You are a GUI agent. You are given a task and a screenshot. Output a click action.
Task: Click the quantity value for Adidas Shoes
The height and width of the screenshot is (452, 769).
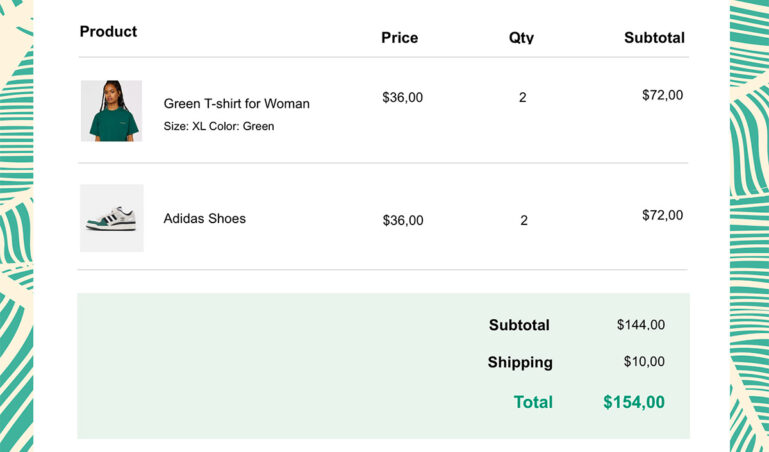tap(523, 220)
